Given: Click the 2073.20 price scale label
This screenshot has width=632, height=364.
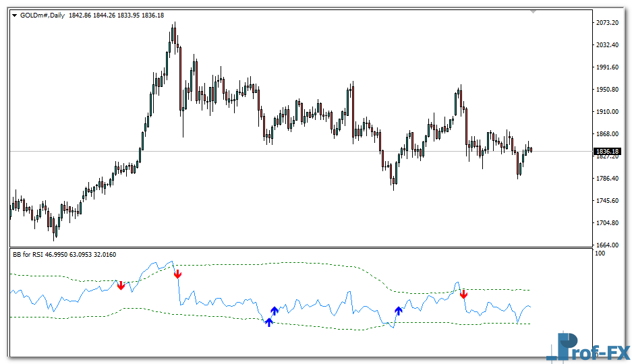Looking at the screenshot, I should (608, 23).
